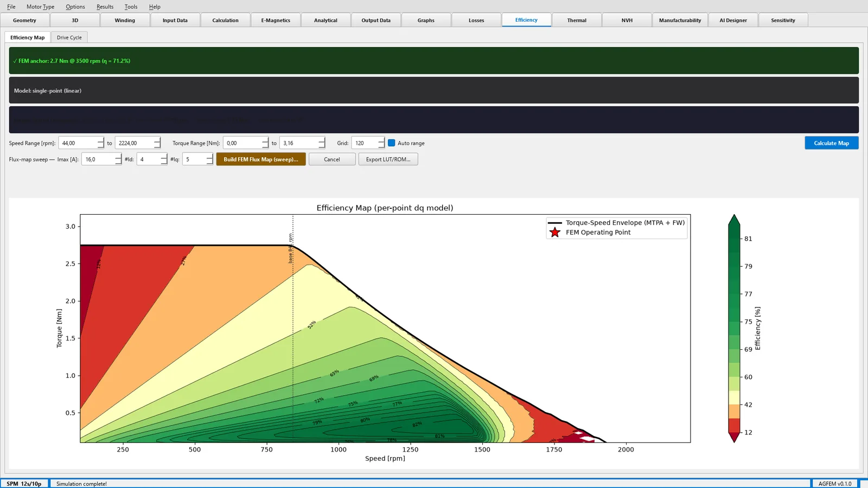Click stepper arrows of torque maximum 3,16 field
Screen dimensions: 868x488
coord(322,143)
